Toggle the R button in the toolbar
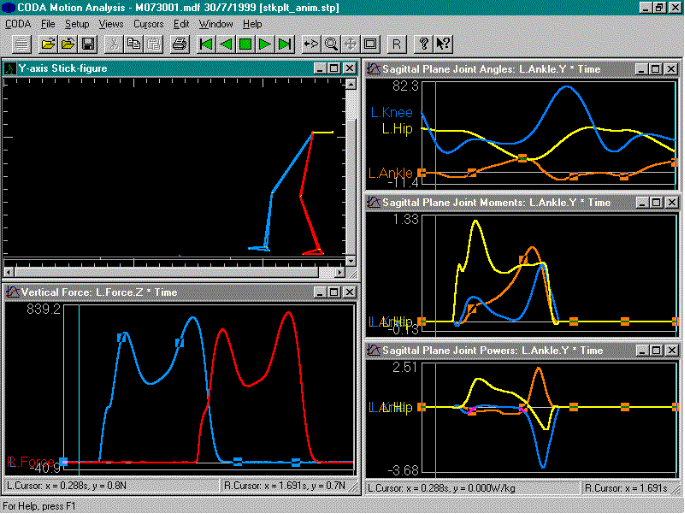This screenshot has width=685, height=514. pyautogui.click(x=397, y=44)
